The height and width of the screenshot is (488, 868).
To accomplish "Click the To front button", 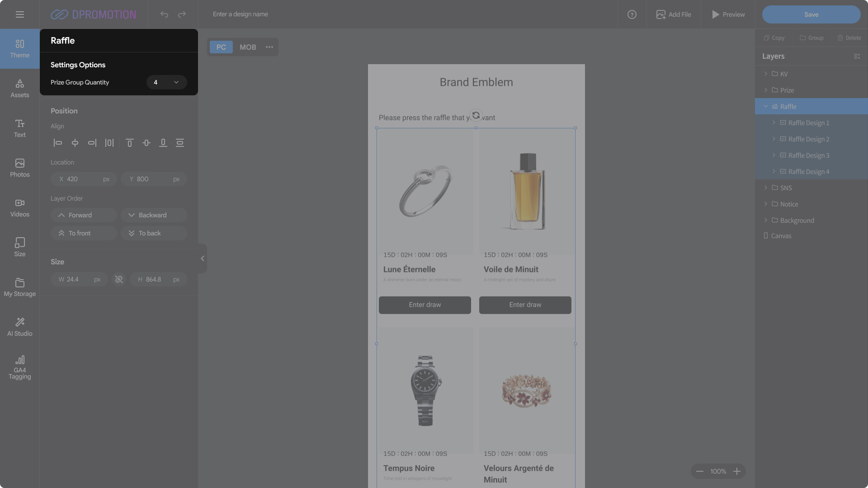I will pos(84,233).
